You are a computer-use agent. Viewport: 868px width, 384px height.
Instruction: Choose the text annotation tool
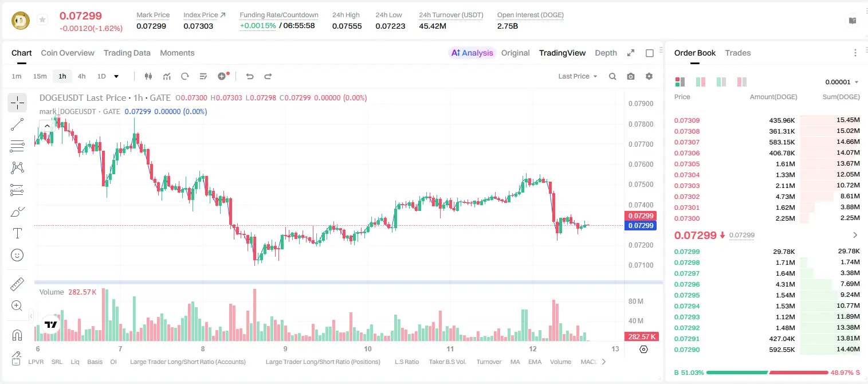(17, 233)
